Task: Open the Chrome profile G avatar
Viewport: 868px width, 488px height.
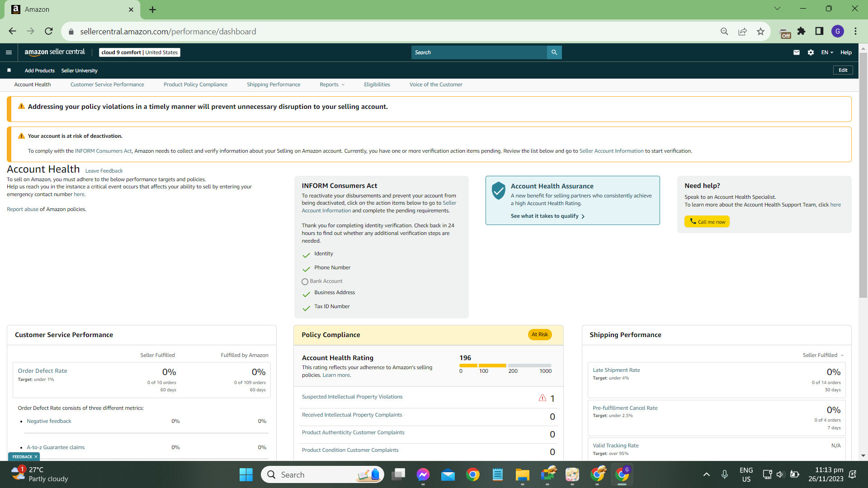Action: (838, 31)
